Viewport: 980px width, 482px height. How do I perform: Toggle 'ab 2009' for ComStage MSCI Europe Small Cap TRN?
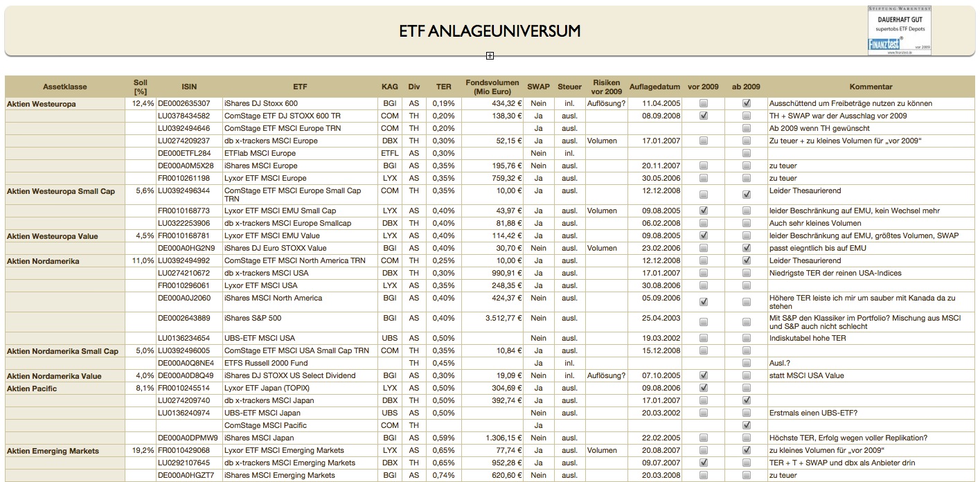[747, 195]
